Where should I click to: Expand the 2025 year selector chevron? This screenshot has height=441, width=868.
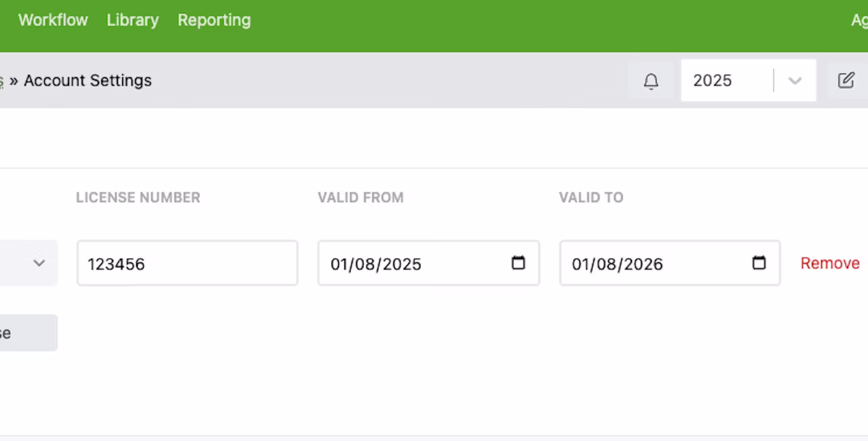pos(795,81)
